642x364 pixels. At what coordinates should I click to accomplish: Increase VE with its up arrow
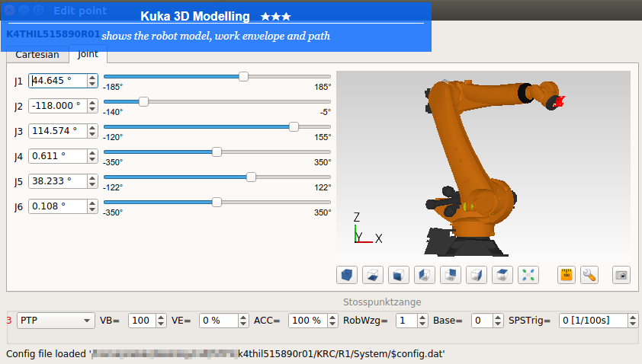pos(243,317)
